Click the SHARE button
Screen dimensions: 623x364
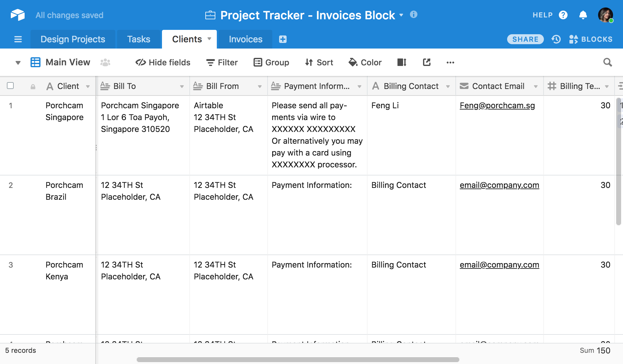[x=525, y=39]
